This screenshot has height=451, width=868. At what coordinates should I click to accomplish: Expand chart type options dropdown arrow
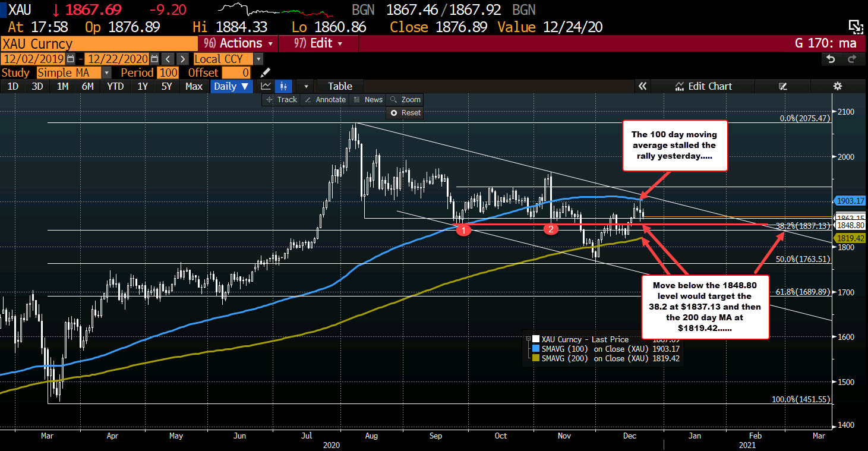[305, 86]
